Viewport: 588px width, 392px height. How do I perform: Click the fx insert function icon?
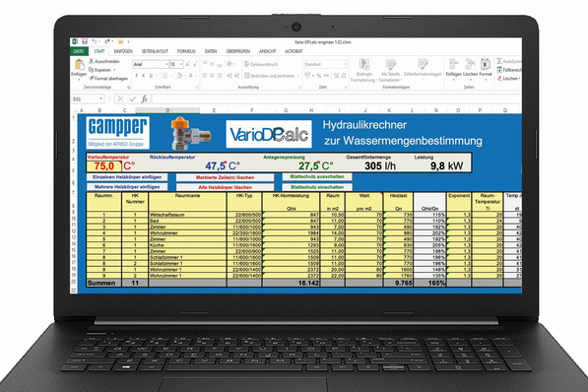pyautogui.click(x=145, y=99)
